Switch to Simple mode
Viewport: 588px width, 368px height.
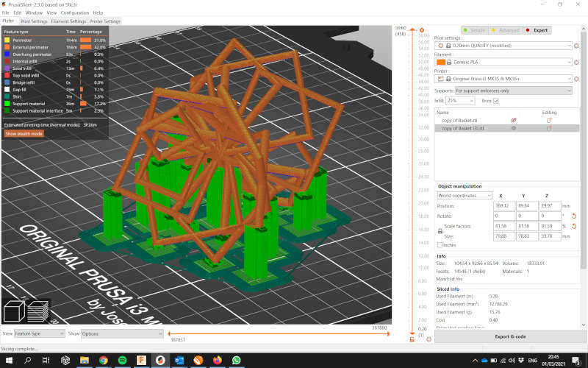tap(475, 30)
